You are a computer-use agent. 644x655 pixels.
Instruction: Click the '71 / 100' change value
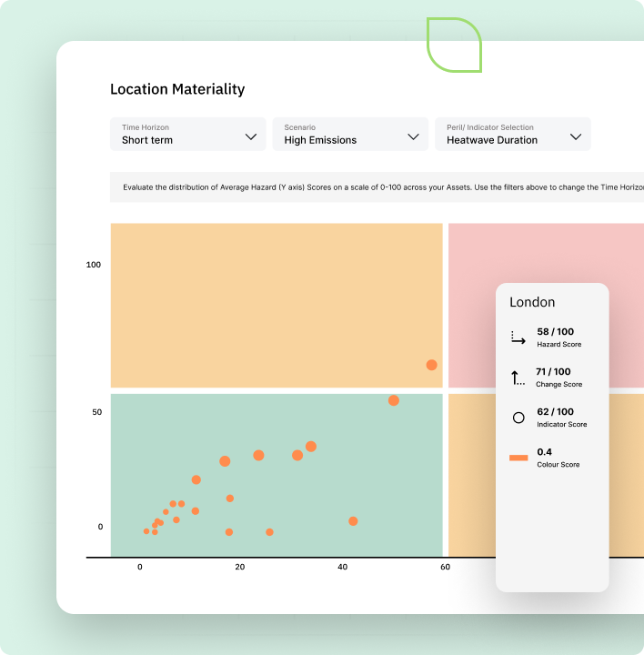(x=553, y=372)
